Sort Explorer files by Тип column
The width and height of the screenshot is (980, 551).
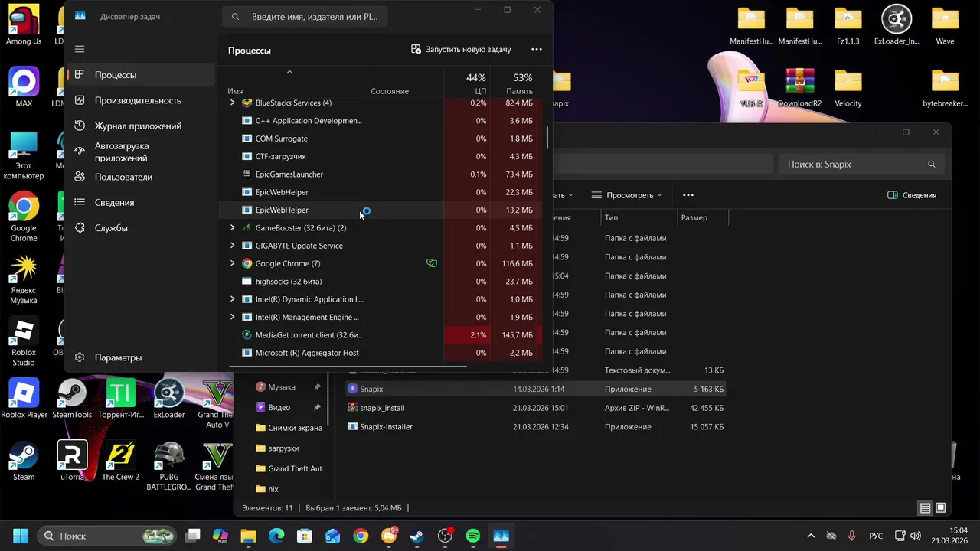pos(639,218)
